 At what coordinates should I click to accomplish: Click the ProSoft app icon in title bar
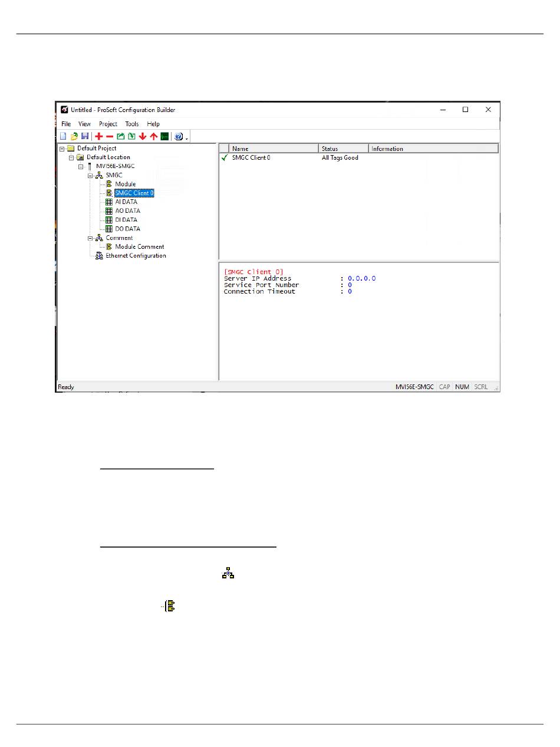pos(64,110)
